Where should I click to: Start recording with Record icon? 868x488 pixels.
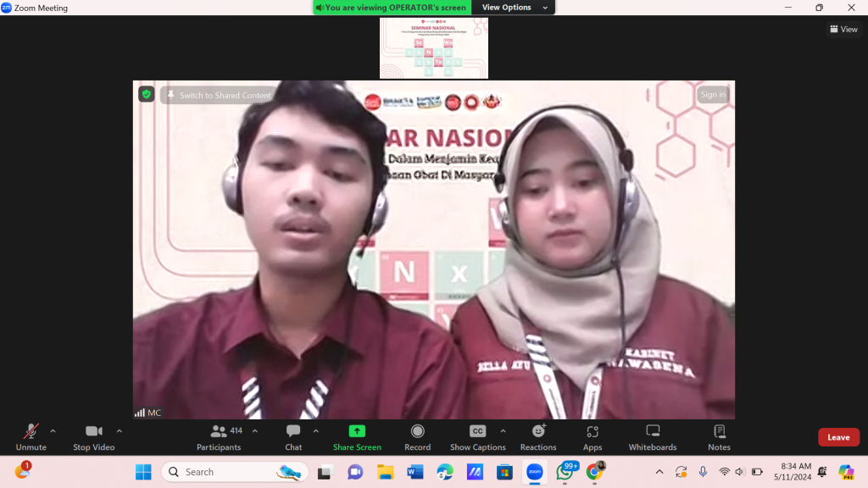coord(417,432)
